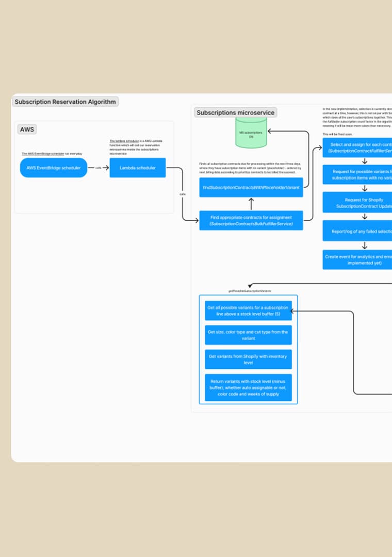Click the AWS section label
The height and width of the screenshot is (557, 392).
[x=27, y=129]
